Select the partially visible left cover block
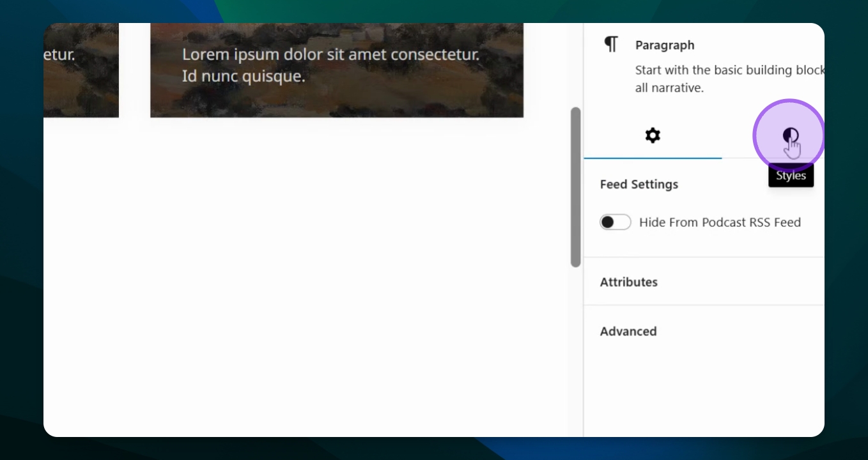This screenshot has height=460, width=868. [x=81, y=70]
